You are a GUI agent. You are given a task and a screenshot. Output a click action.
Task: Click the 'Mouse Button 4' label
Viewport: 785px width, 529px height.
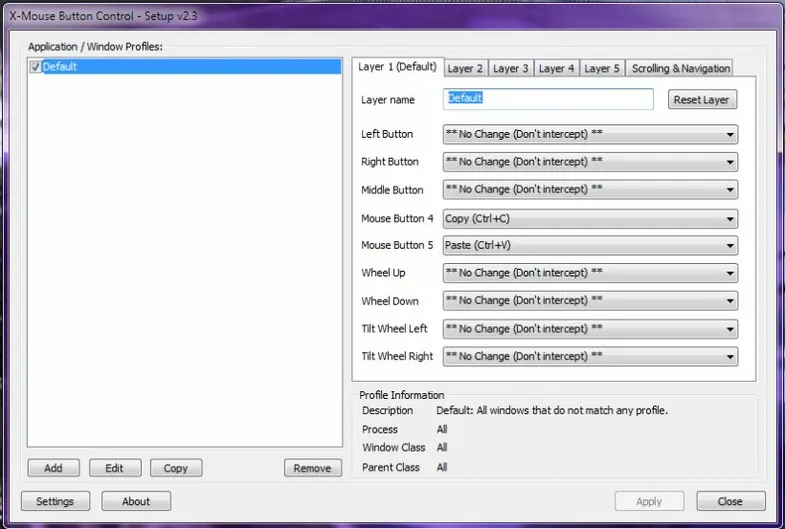click(x=397, y=219)
